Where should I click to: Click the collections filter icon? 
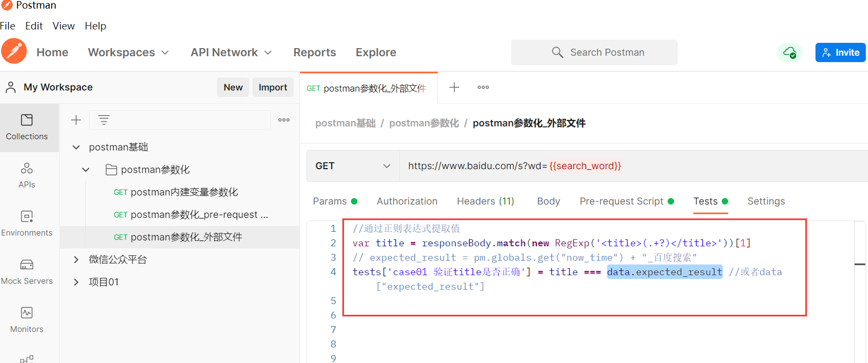[x=104, y=120]
